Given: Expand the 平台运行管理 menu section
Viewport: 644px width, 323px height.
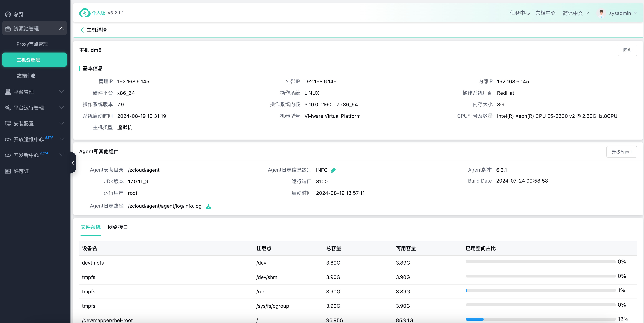Looking at the screenshot, I should pos(61,108).
